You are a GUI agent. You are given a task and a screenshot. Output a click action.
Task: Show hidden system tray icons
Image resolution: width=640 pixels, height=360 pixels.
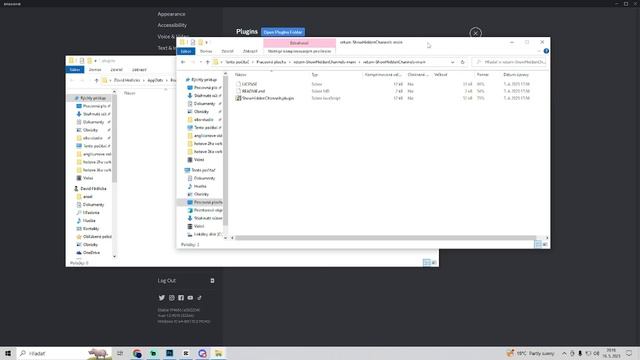pos(564,353)
